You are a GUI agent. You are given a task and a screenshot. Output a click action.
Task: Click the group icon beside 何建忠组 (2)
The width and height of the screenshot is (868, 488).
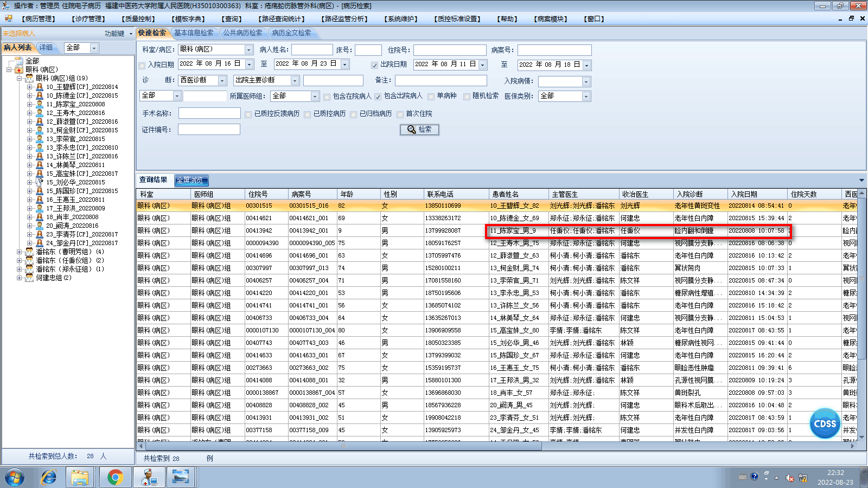point(29,278)
